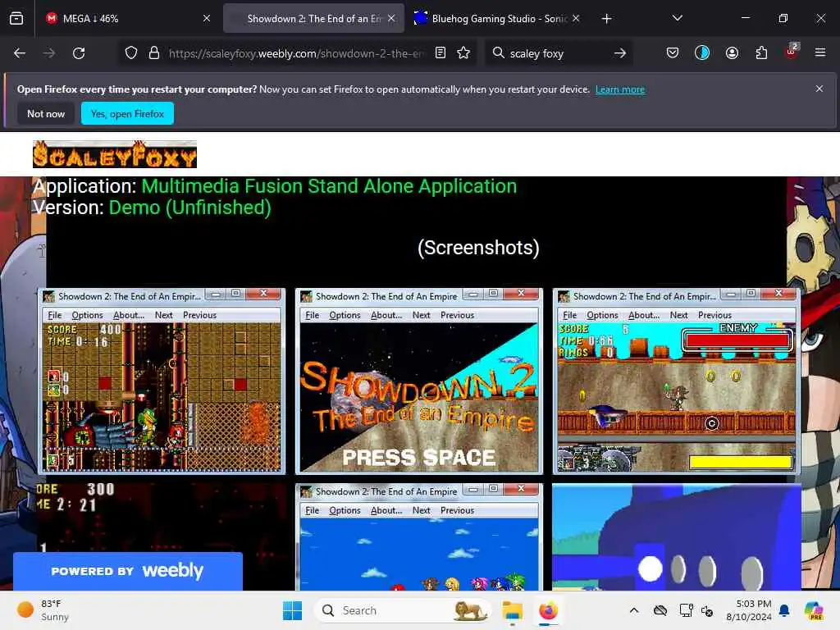Open File Explorer from the taskbar

coord(512,610)
